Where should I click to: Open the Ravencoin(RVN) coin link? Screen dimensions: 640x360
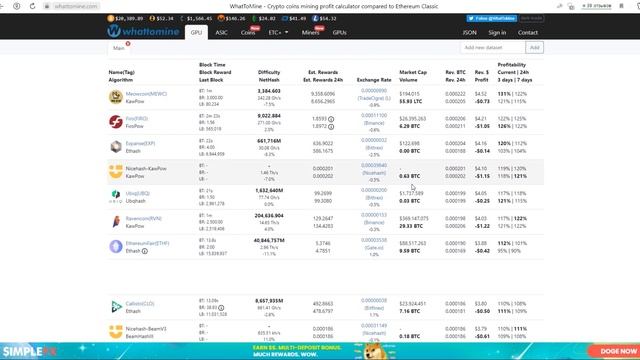tap(144, 218)
